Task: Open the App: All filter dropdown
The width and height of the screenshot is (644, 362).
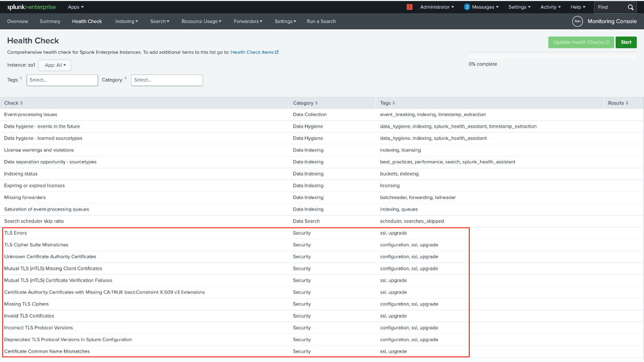Action: pyautogui.click(x=55, y=65)
